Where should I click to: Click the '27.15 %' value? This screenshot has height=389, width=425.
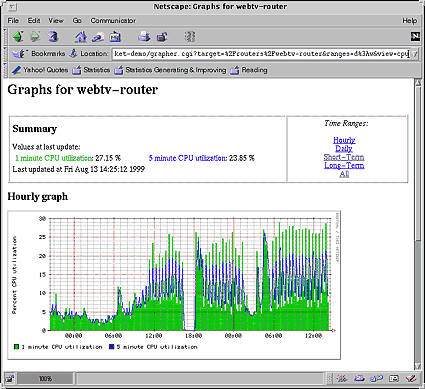[108, 158]
